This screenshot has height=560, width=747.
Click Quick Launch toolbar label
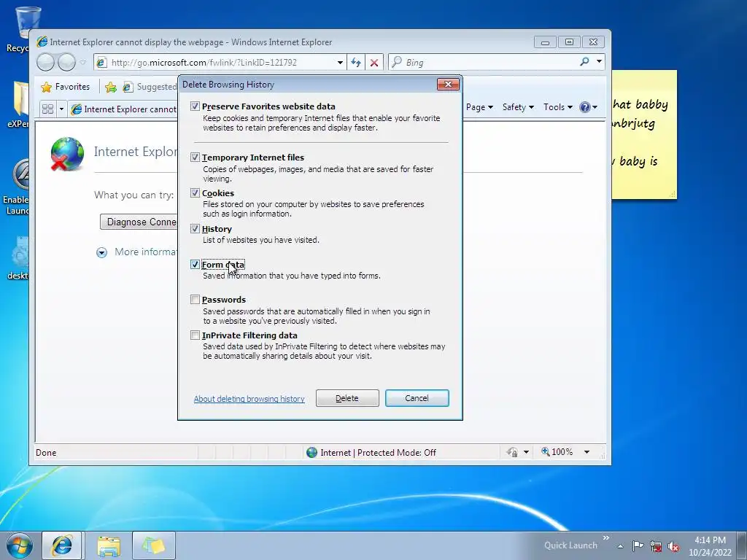pyautogui.click(x=570, y=545)
